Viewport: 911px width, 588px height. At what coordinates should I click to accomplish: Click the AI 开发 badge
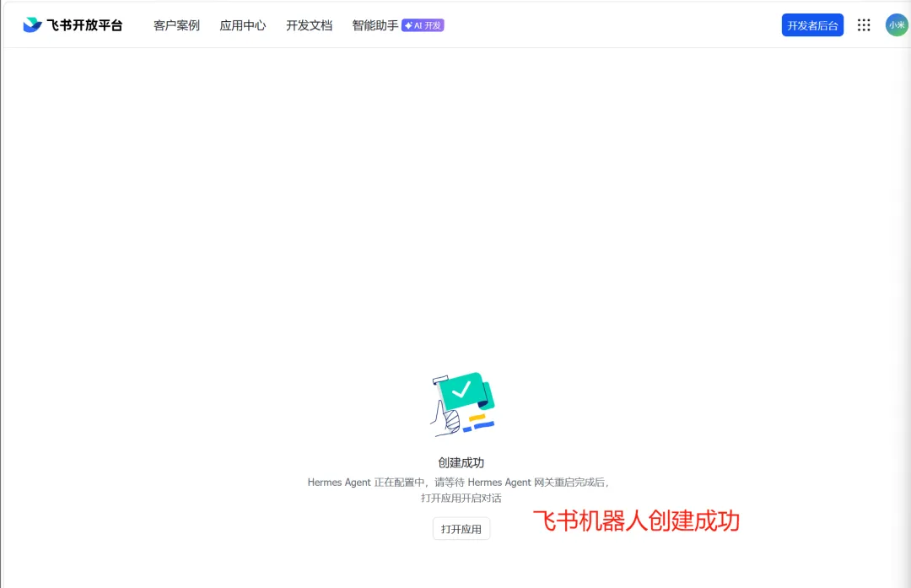(423, 25)
